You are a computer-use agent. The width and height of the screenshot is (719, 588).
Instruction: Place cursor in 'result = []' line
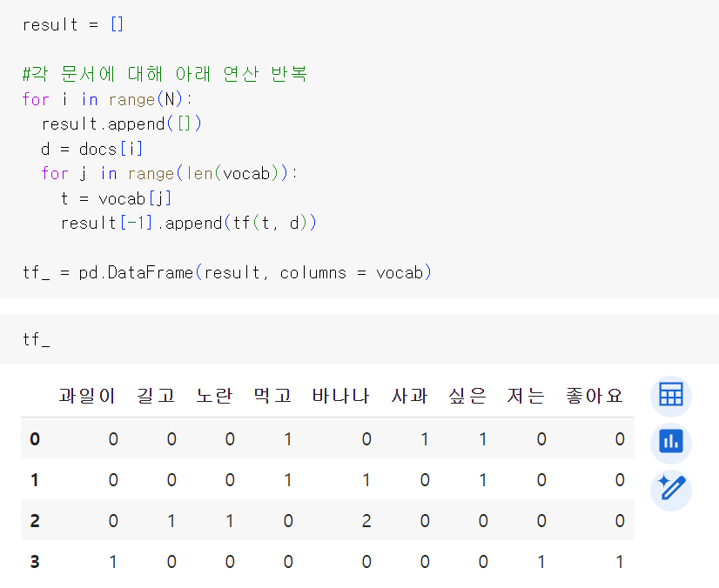(73, 24)
